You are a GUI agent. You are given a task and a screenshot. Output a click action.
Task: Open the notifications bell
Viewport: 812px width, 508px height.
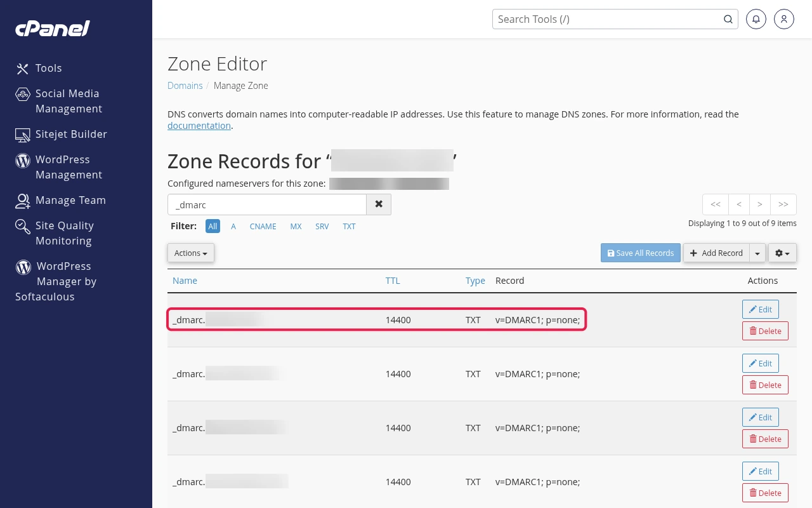click(x=756, y=19)
